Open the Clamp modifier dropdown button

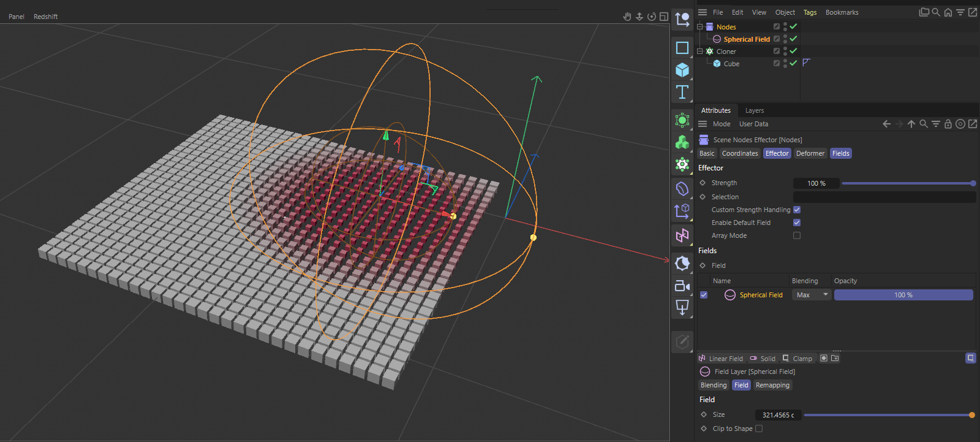(797, 359)
